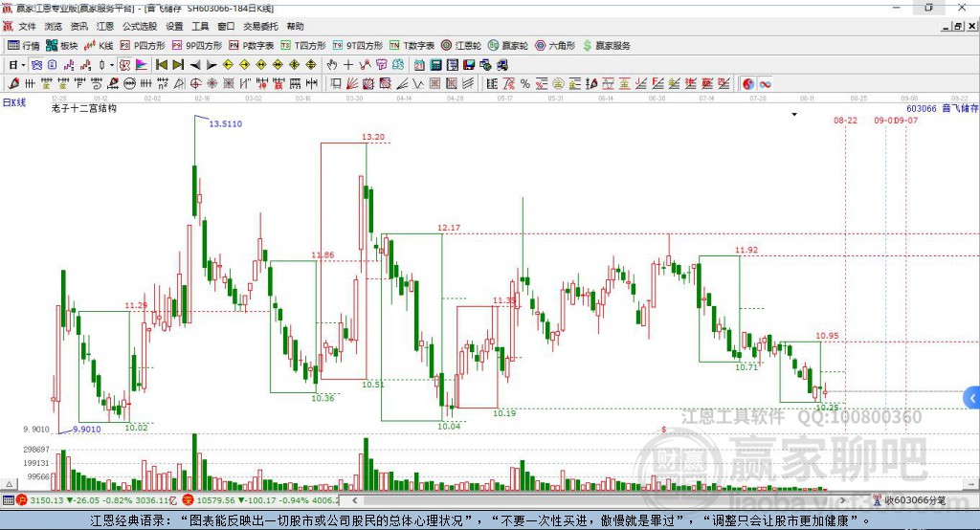Jump to first bar icon
Image resolution: width=980 pixels, height=530 pixels.
point(161,65)
